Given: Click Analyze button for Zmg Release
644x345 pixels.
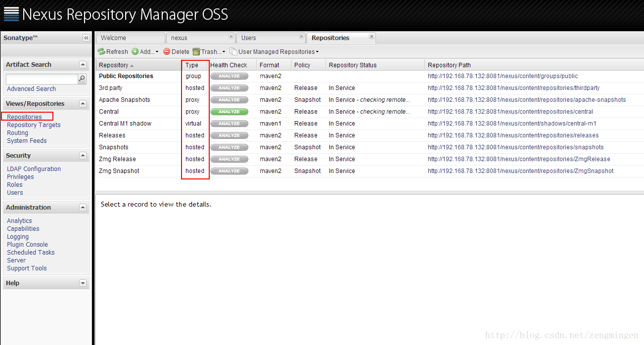Looking at the screenshot, I should point(229,159).
